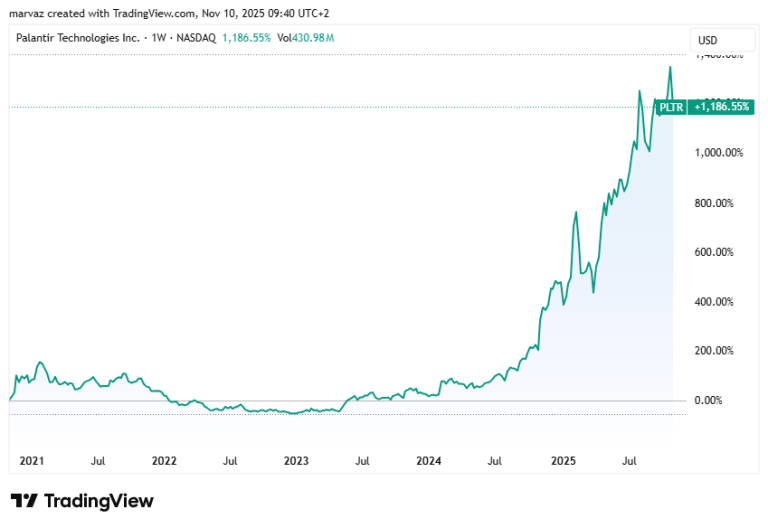Click the TradingView logo
The image size is (768, 528).
[x=82, y=501]
